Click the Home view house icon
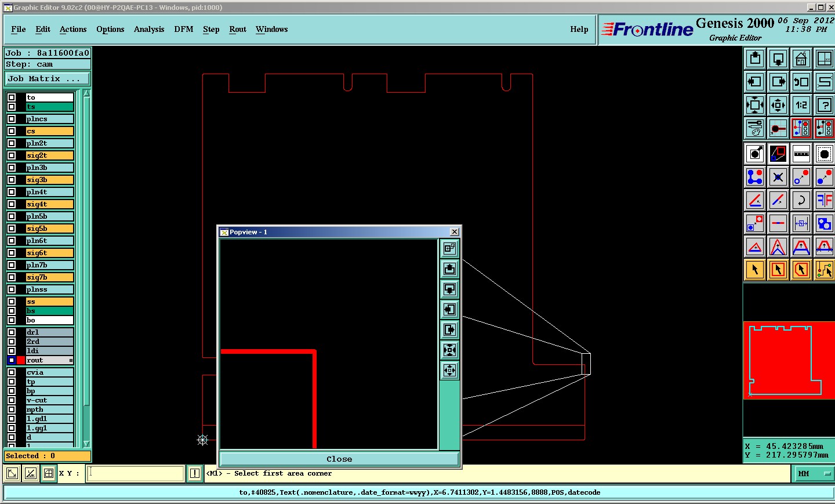835x504 pixels. (801, 59)
